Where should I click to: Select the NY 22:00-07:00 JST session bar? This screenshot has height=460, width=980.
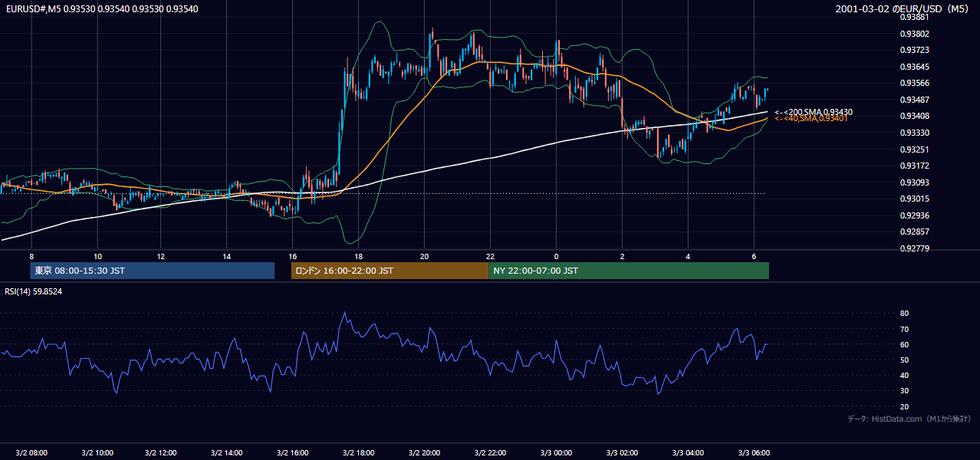(x=629, y=271)
